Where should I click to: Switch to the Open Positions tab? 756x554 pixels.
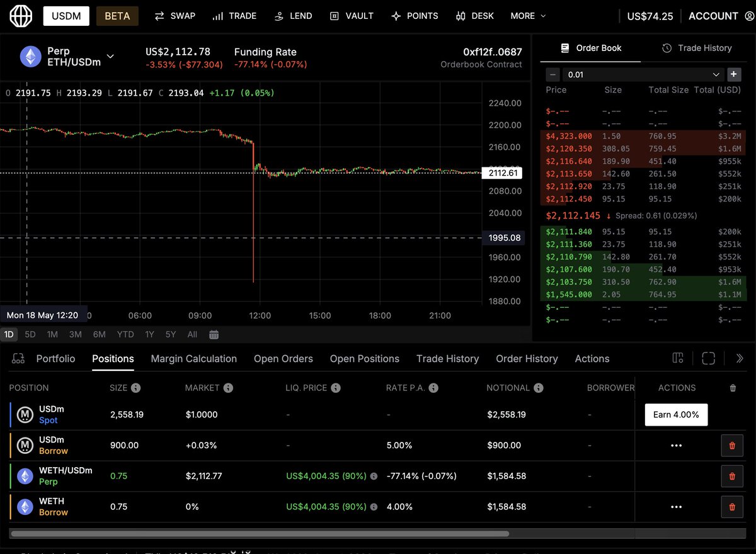(x=365, y=359)
